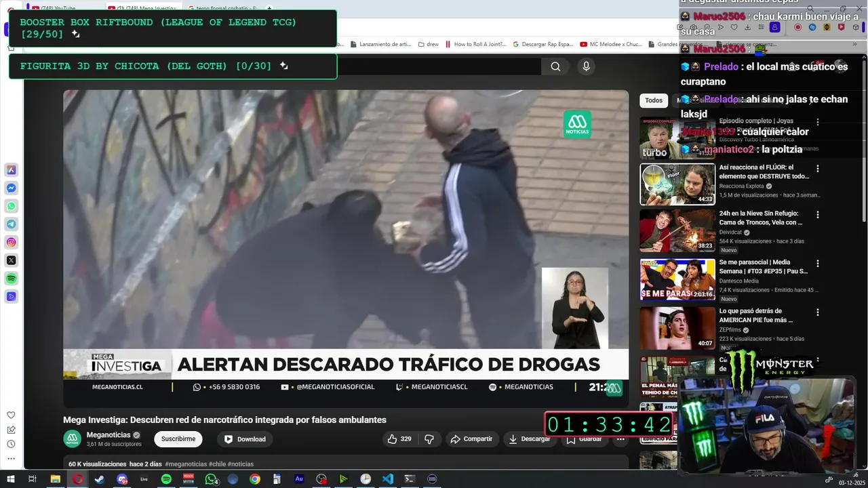Open the AMERICAN PIE video thumbnail
Image resolution: width=868 pixels, height=488 pixels.
pos(677,328)
